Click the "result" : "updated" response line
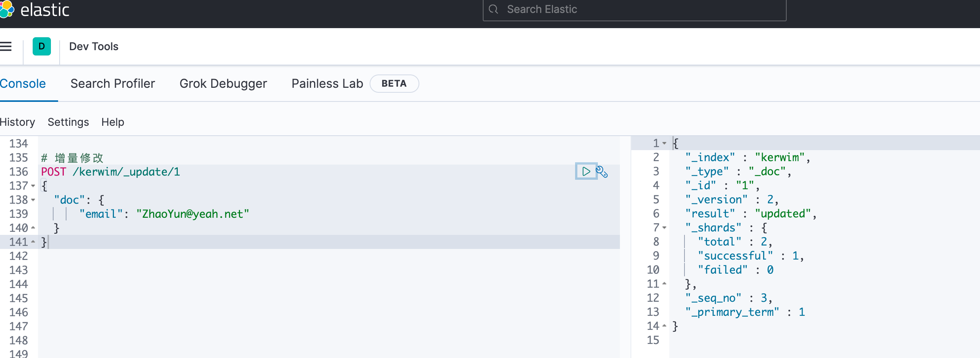 tap(751, 214)
